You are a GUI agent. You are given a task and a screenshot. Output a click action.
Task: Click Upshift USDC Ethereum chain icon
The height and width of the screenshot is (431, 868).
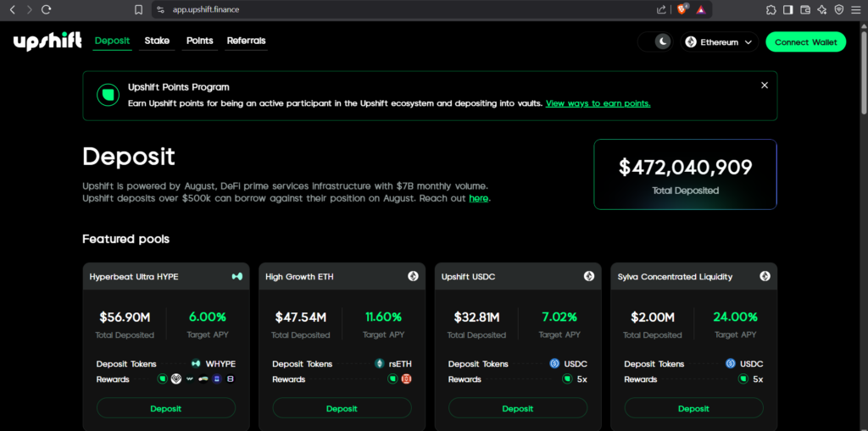[x=589, y=276]
